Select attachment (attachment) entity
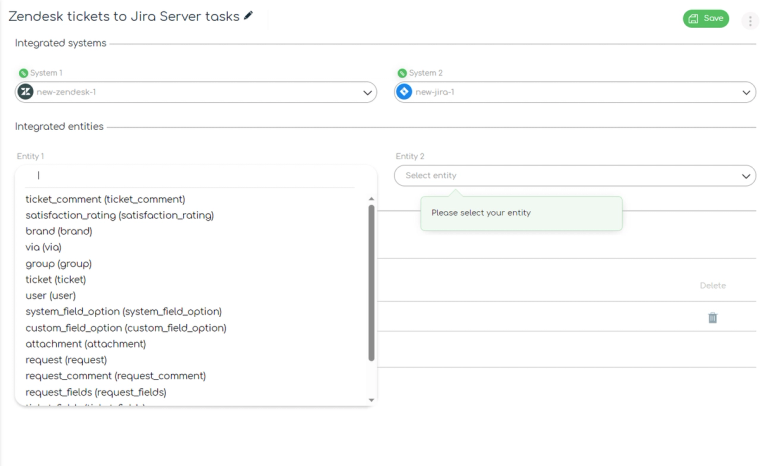760x466 pixels. coord(85,344)
